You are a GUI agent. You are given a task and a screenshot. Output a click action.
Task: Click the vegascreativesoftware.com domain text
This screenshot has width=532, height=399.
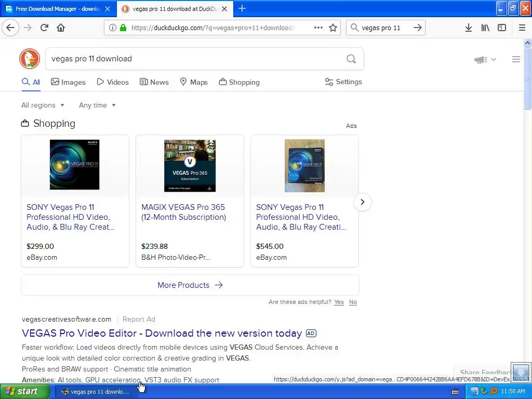pos(66,320)
